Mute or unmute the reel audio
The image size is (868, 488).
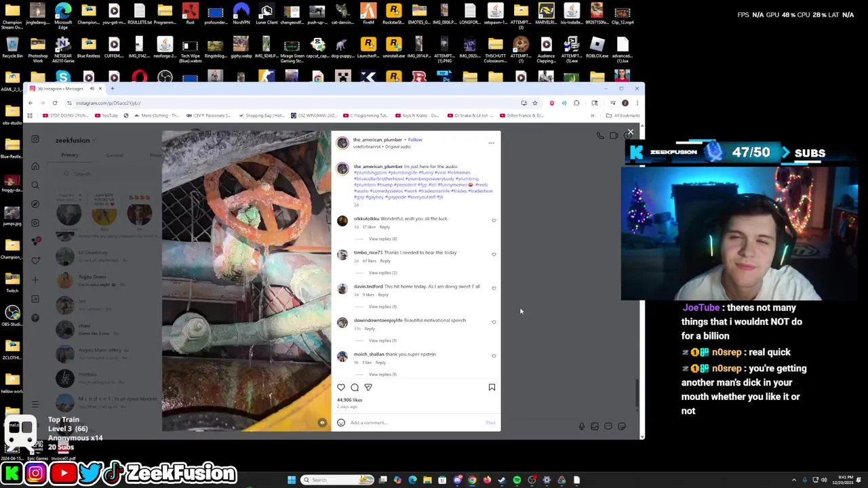(x=322, y=422)
